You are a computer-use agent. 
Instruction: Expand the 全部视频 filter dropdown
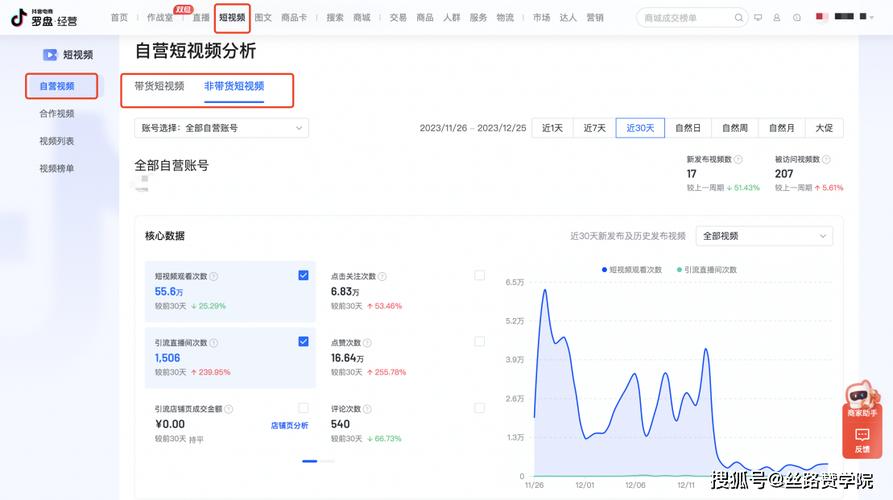[764, 236]
